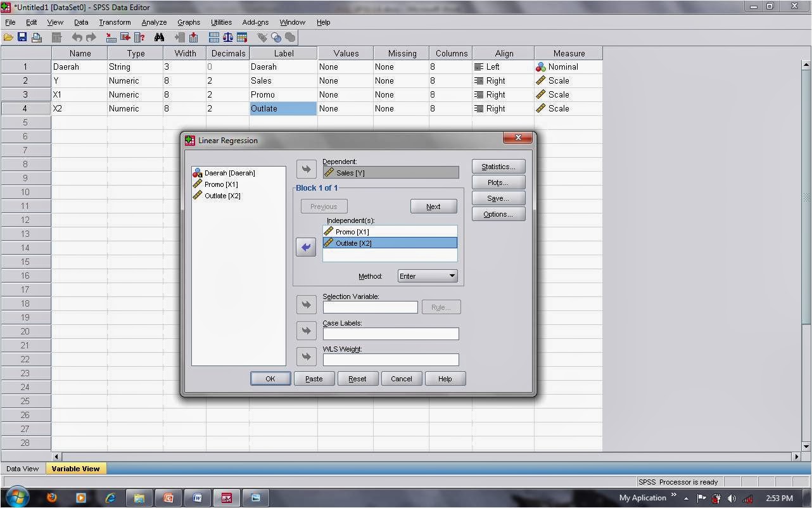This screenshot has height=508, width=812.
Task: Click the Paste button
Action: [x=314, y=379]
